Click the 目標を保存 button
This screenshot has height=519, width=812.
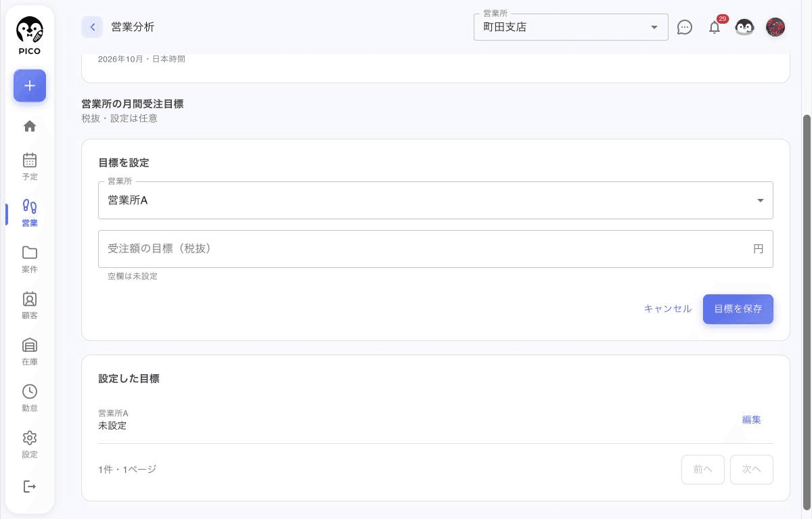click(x=738, y=309)
